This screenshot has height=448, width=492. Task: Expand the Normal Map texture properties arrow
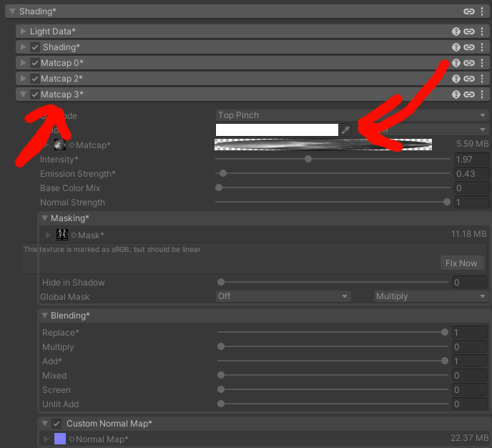point(46,439)
